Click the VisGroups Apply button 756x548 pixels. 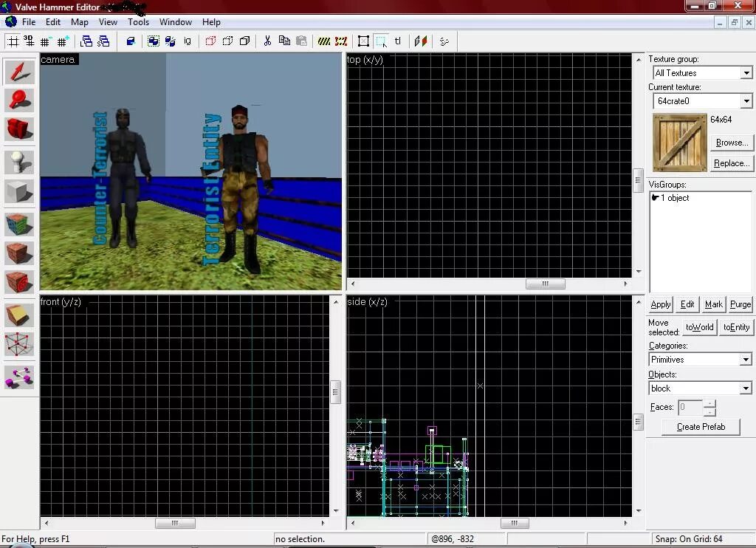pos(660,304)
